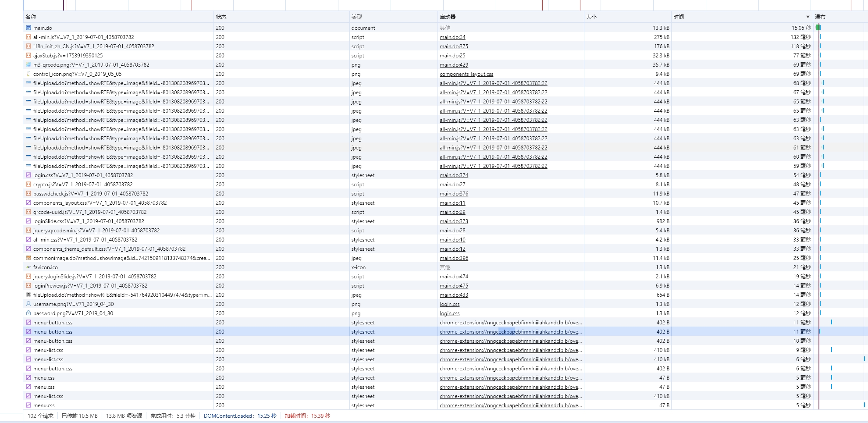The width and height of the screenshot is (868, 423).
Task: Click the stylesheet icon for components_layout.css request
Action: point(28,203)
